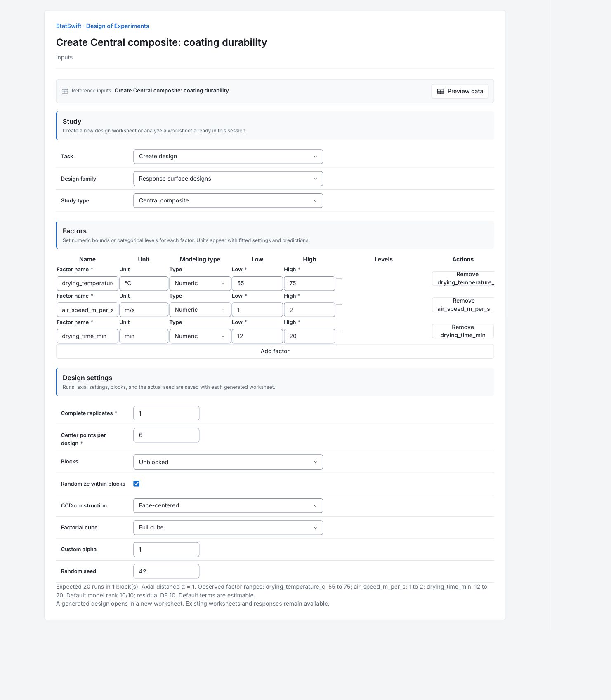Open modeling type dropdown for drying_temperature

click(x=200, y=284)
